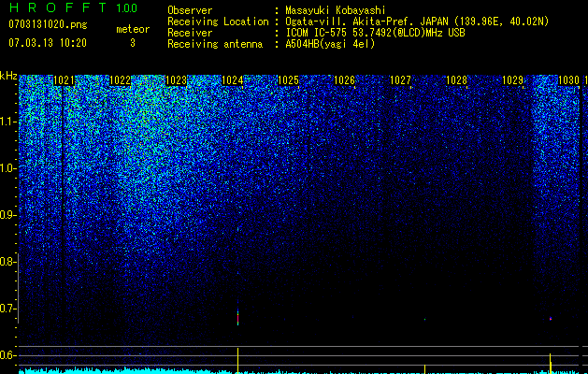Click the short yellow intensity spike after 1027

pos(424,368)
